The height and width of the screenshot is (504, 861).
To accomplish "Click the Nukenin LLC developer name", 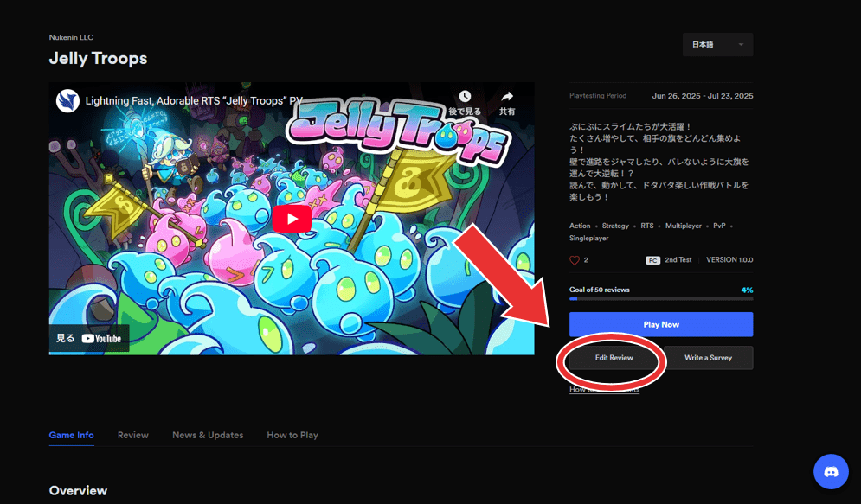I will pos(71,37).
